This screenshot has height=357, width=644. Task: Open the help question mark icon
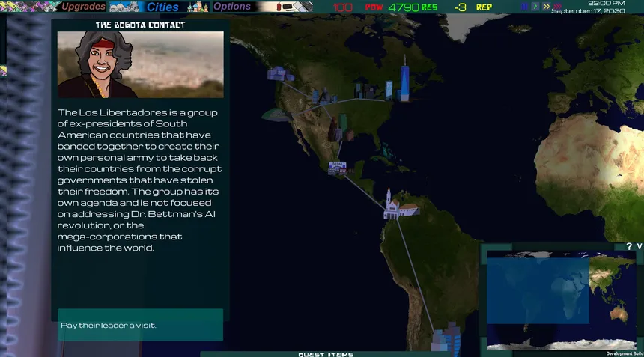[x=629, y=246]
